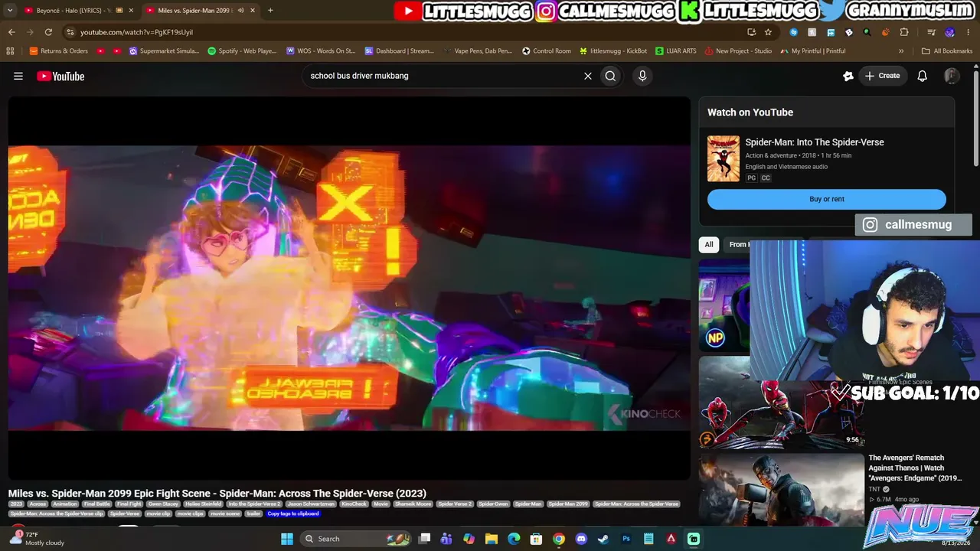The image size is (980, 551).
Task: Open the Spider-Man: Into The Spider-Verse title
Action: pos(815,142)
